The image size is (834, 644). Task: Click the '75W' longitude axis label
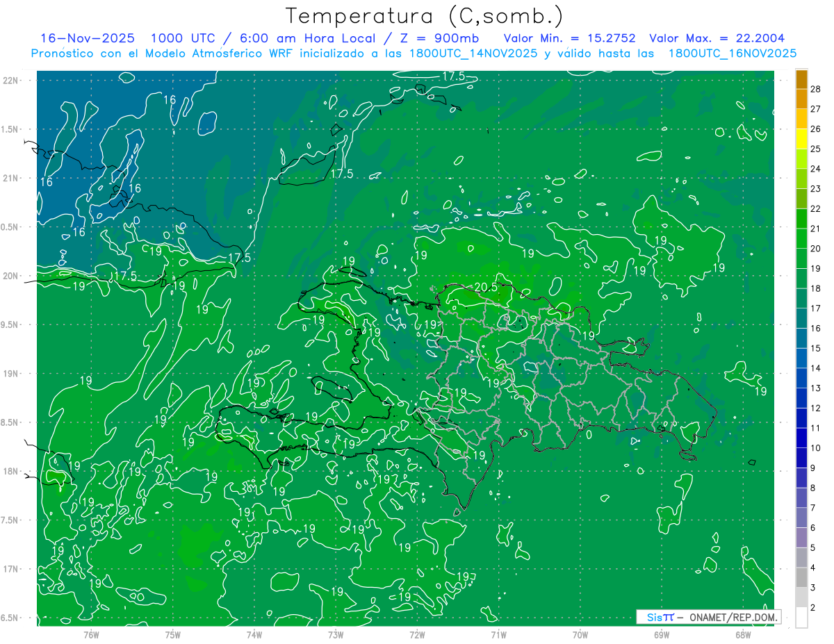[x=173, y=635]
